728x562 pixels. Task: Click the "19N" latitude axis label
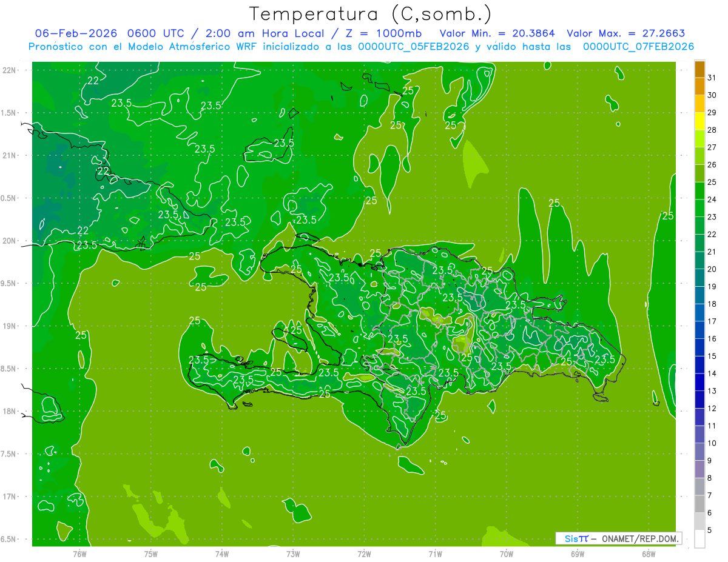click(9, 326)
